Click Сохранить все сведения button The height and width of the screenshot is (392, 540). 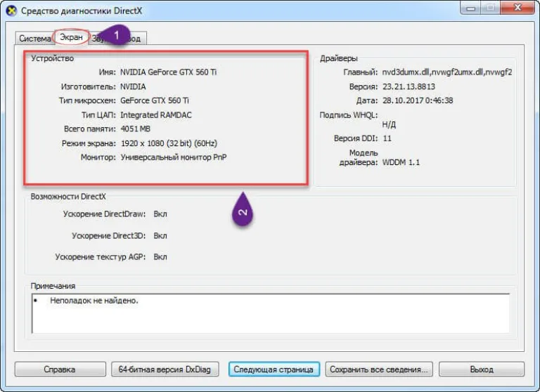point(379,370)
